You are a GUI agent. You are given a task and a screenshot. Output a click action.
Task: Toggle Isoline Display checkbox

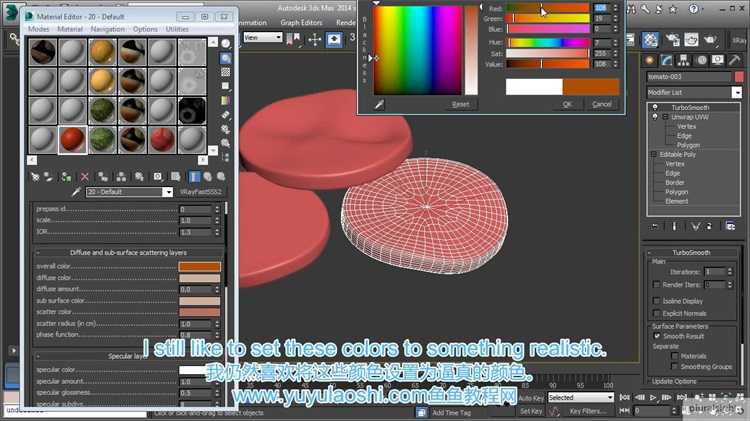[x=656, y=301]
